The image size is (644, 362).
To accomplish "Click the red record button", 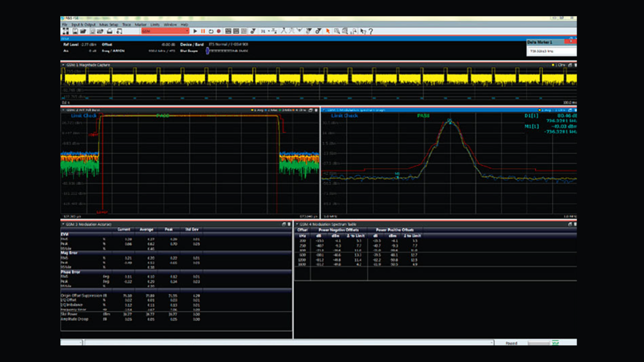I will (x=219, y=31).
